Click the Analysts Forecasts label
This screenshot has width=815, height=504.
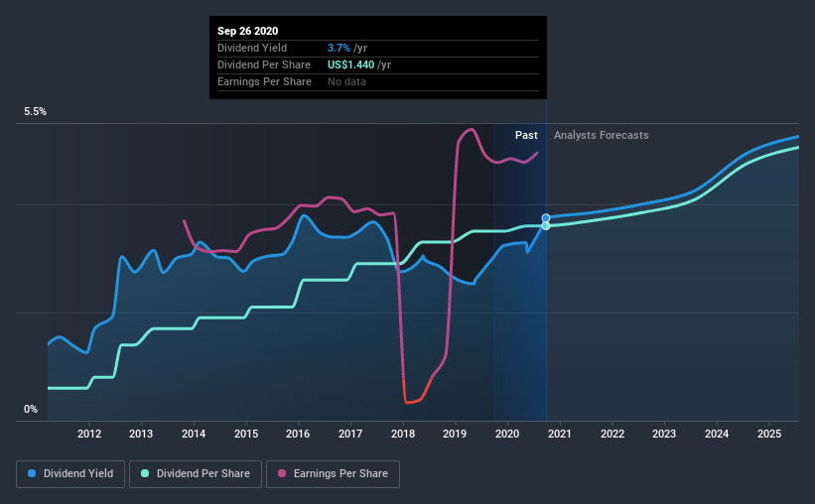[x=602, y=135]
